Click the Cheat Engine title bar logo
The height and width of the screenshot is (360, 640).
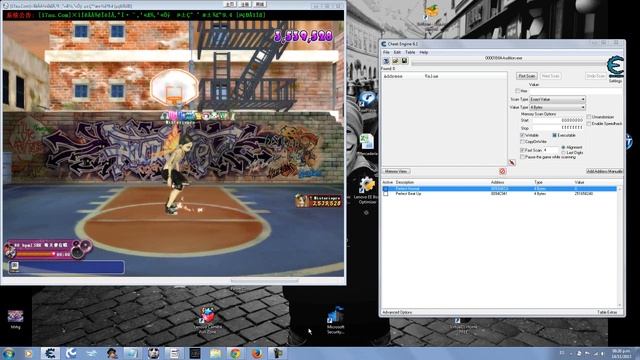click(384, 44)
